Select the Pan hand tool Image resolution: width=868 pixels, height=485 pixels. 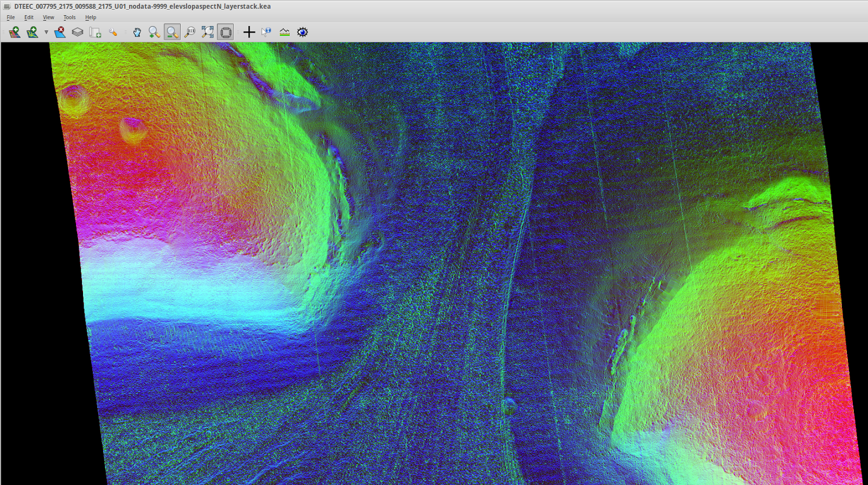pos(137,33)
